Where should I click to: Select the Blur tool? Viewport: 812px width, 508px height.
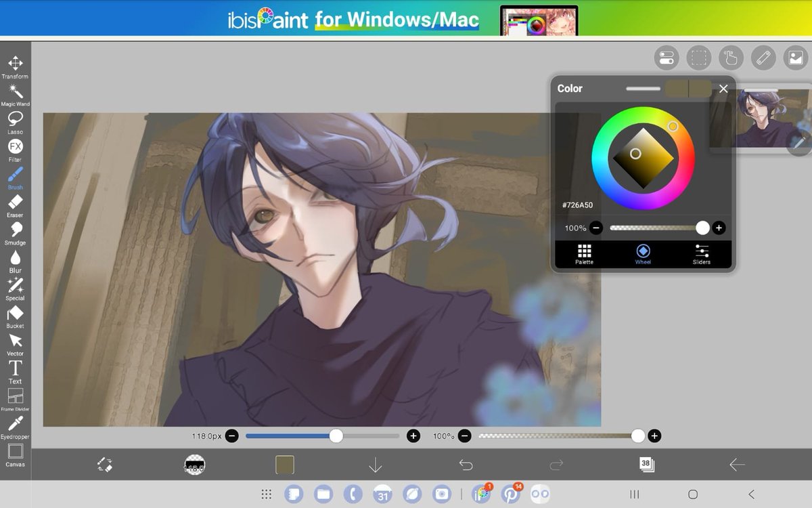pyautogui.click(x=15, y=261)
